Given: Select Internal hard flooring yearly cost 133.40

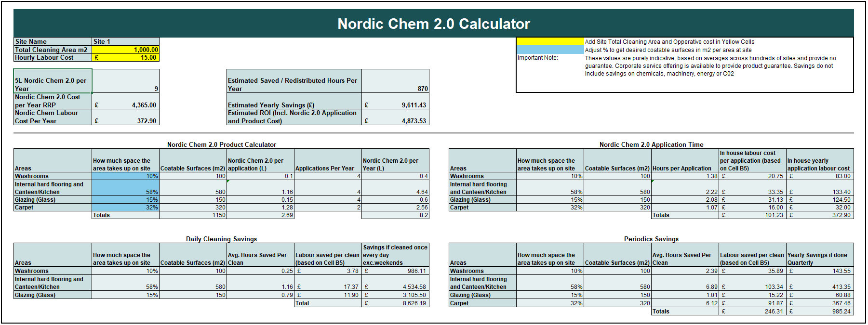Looking at the screenshot, I should (820, 188).
